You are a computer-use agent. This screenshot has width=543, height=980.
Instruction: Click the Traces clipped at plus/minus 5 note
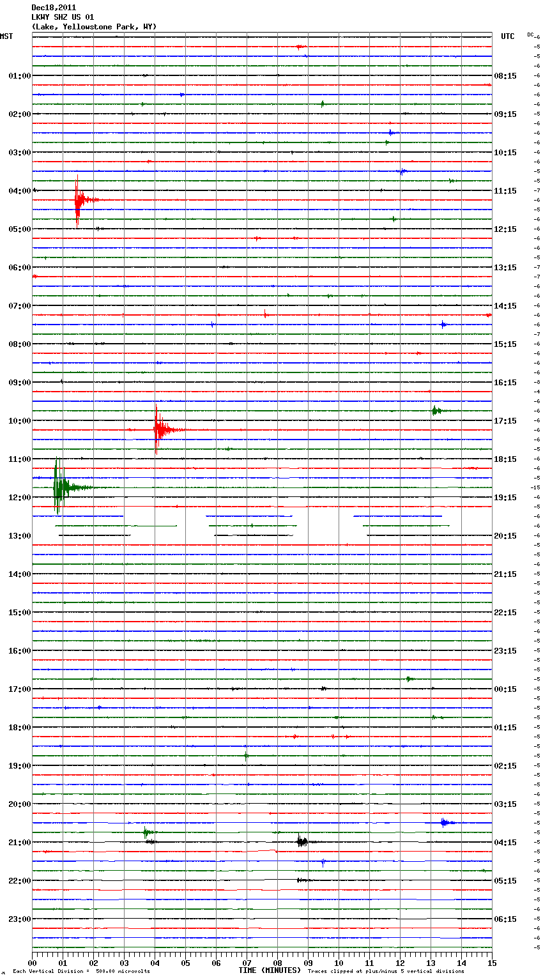click(x=386, y=971)
